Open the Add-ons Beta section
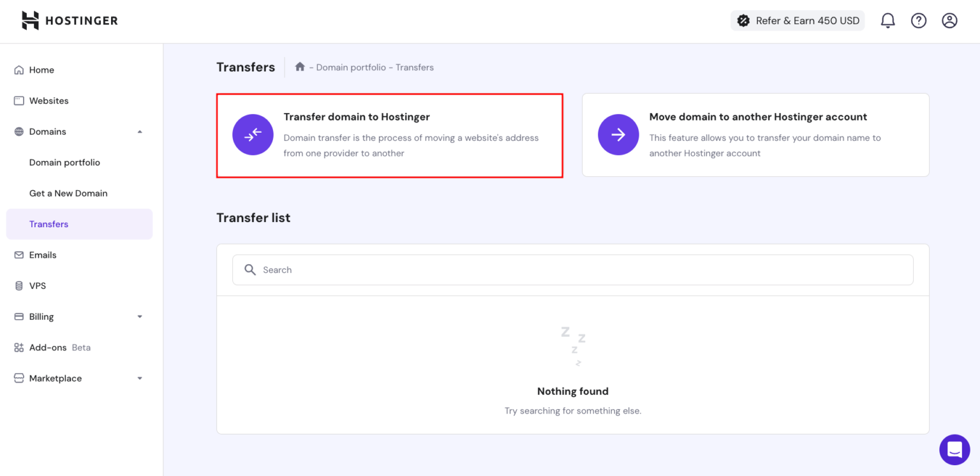 pos(48,347)
